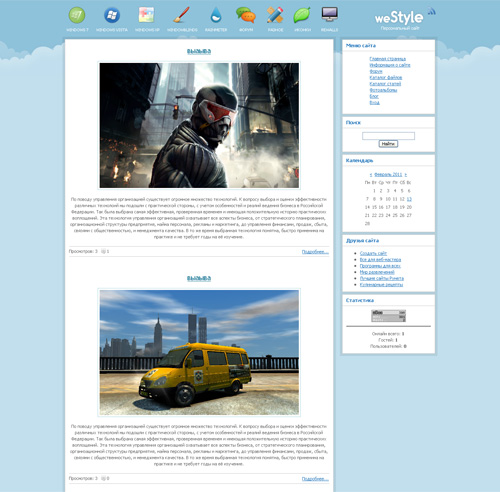Click calendar day 28

[367, 224]
